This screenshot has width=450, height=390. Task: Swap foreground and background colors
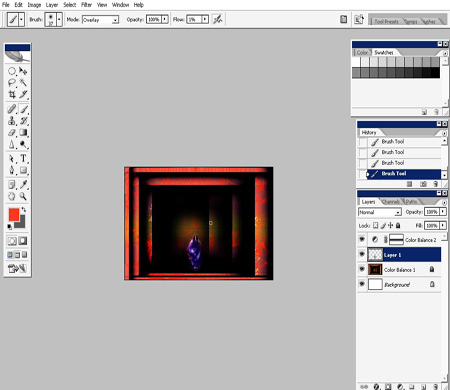pos(24,209)
